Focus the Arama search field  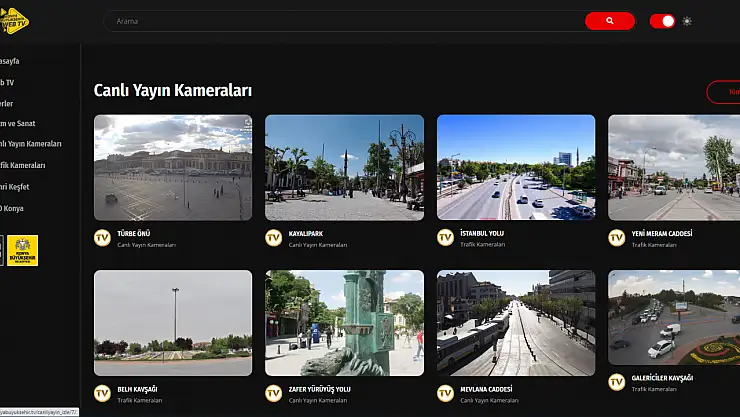(345, 21)
